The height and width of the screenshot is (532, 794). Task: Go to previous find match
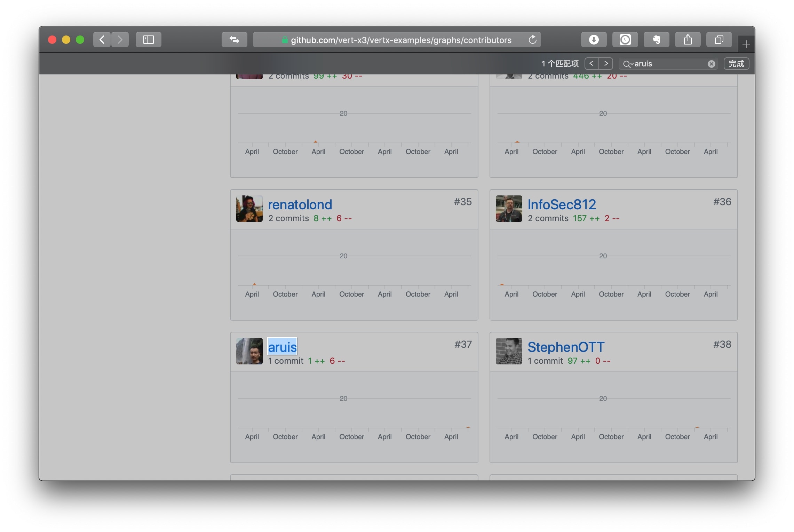click(x=591, y=64)
